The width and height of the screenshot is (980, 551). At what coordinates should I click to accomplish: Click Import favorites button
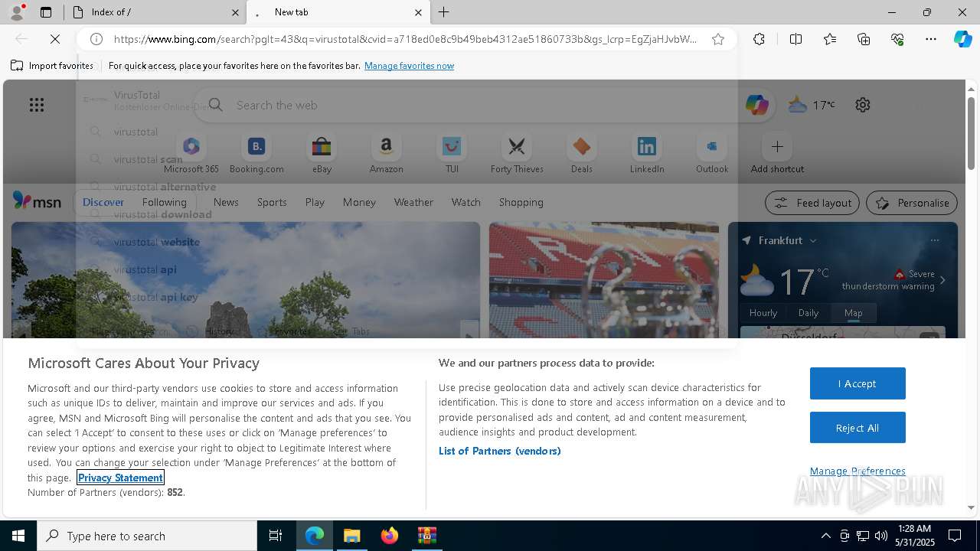[x=52, y=66]
